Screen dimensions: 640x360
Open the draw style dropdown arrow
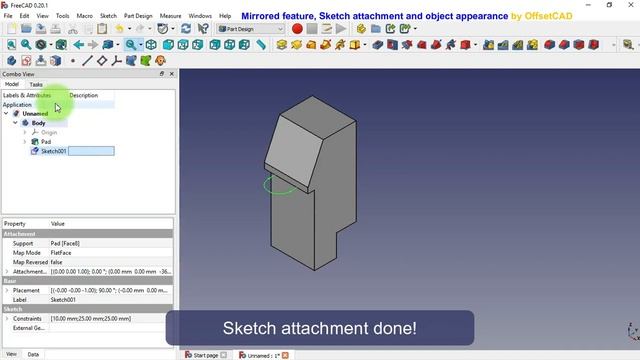click(x=51, y=44)
